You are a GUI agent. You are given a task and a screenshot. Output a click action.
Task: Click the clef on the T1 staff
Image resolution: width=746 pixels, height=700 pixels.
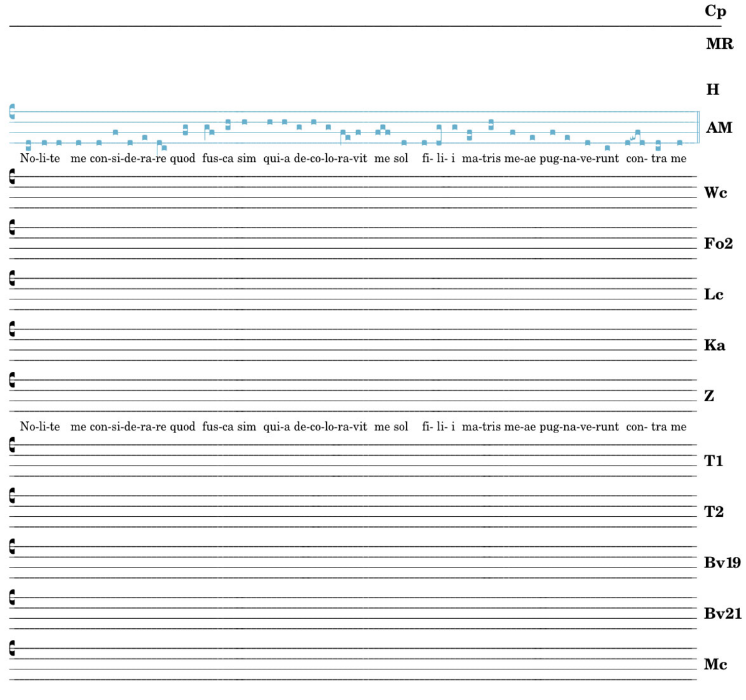[x=12, y=445]
